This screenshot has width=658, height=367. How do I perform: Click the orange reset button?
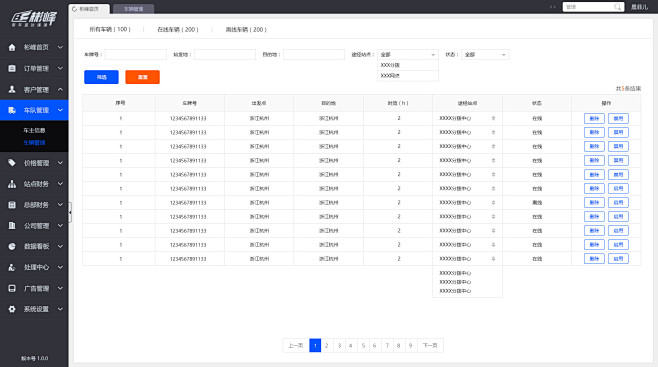pyautogui.click(x=142, y=77)
